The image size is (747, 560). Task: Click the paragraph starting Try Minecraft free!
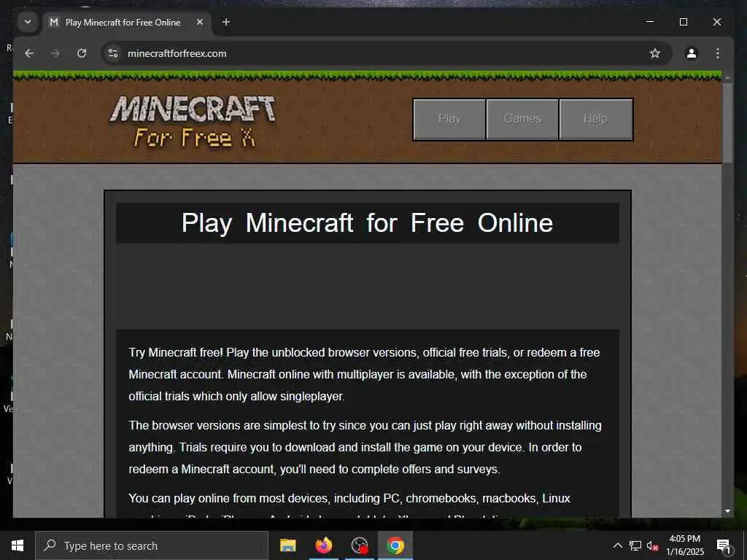[365, 374]
